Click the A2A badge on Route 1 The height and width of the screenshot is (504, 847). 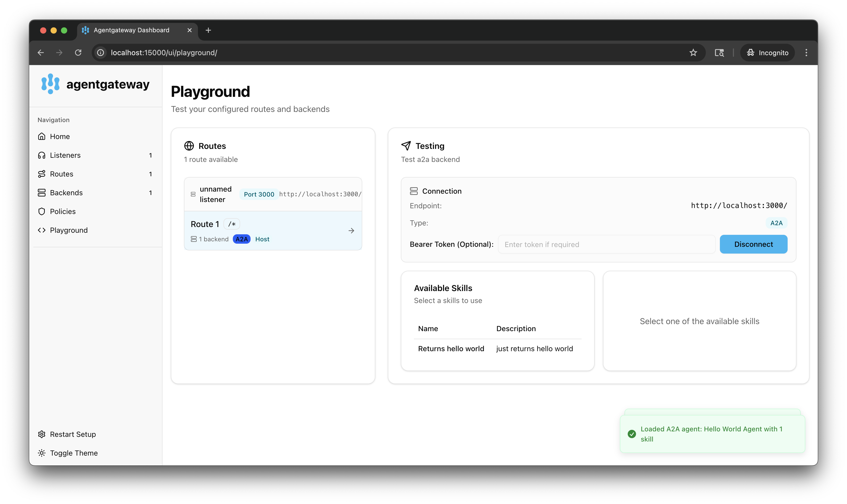coord(241,239)
